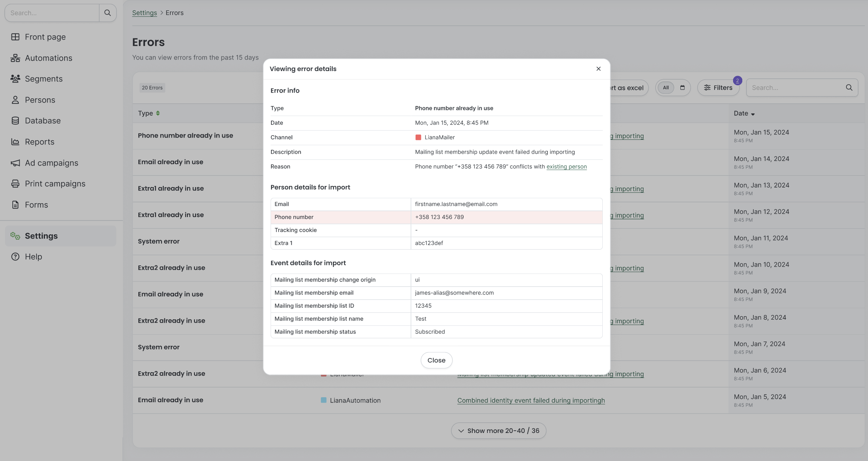Select the Reports chart icon

point(15,141)
